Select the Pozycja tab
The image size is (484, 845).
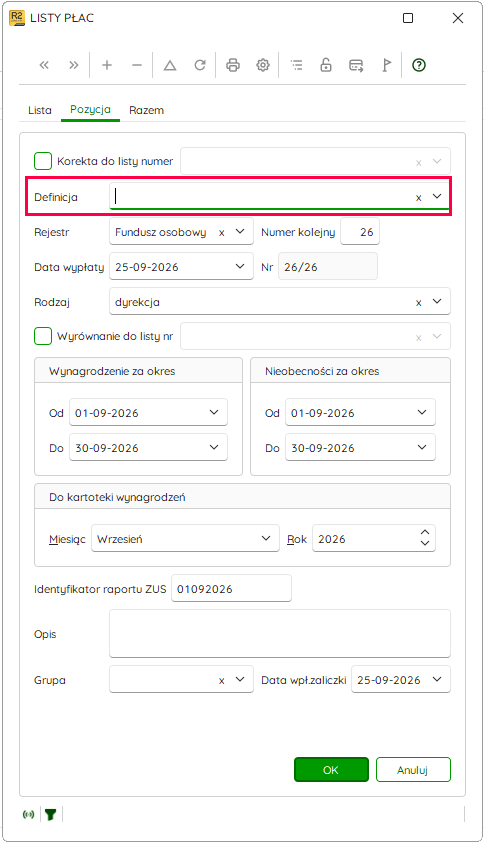point(91,109)
